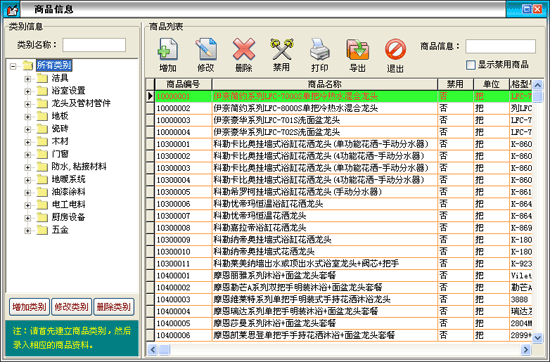This screenshot has height=362, width=550.
Task: Select row with product code 10400004
Action: click(x=339, y=311)
